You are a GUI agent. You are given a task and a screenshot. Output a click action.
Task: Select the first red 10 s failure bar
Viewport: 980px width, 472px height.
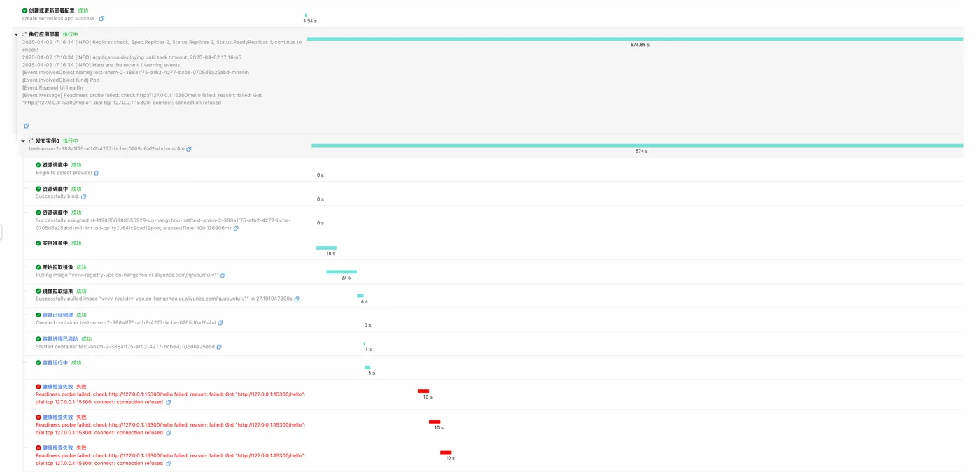(x=423, y=392)
